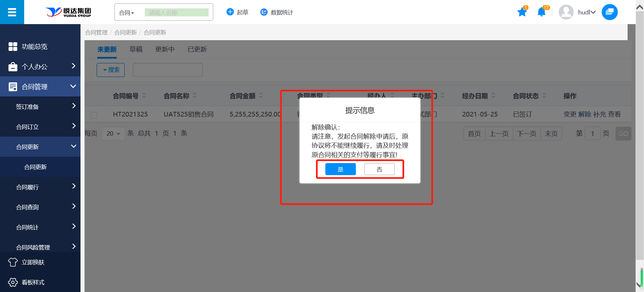This screenshot has height=292, width=644.
Task: Click the 立即换肤 shirt icon
Action: click(13, 262)
